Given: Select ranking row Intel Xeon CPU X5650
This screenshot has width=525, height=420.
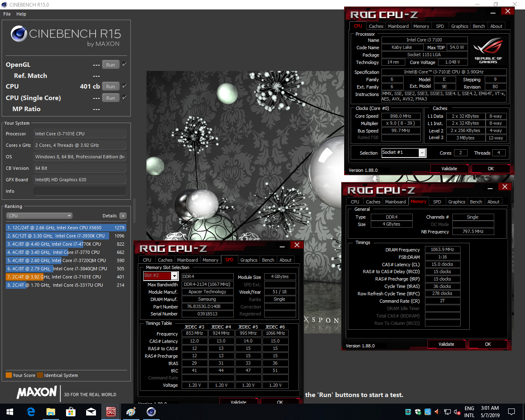Looking at the screenshot, I should click(x=66, y=228).
